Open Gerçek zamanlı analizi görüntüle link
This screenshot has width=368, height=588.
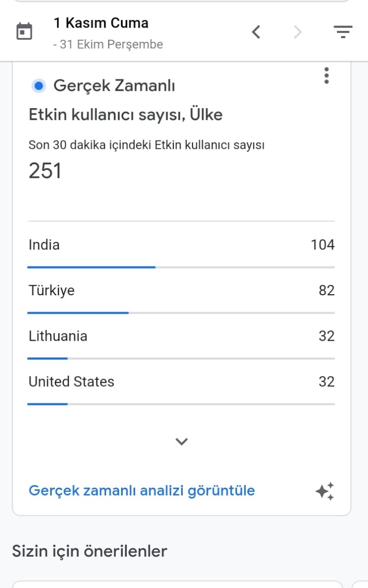coord(141,490)
